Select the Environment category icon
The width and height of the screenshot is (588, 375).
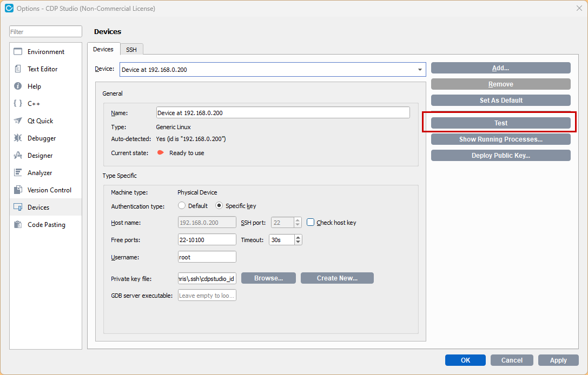coord(18,52)
